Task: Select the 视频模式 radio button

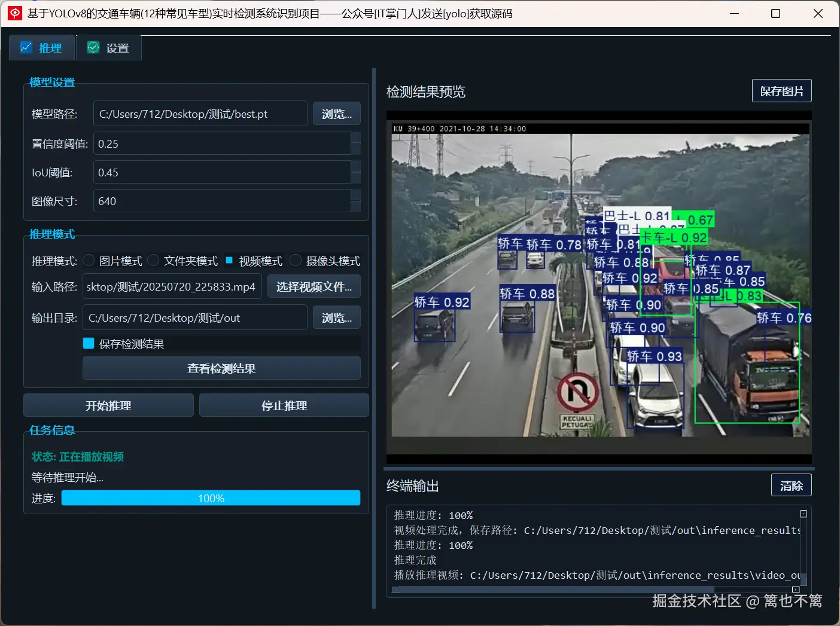Action: click(x=229, y=260)
